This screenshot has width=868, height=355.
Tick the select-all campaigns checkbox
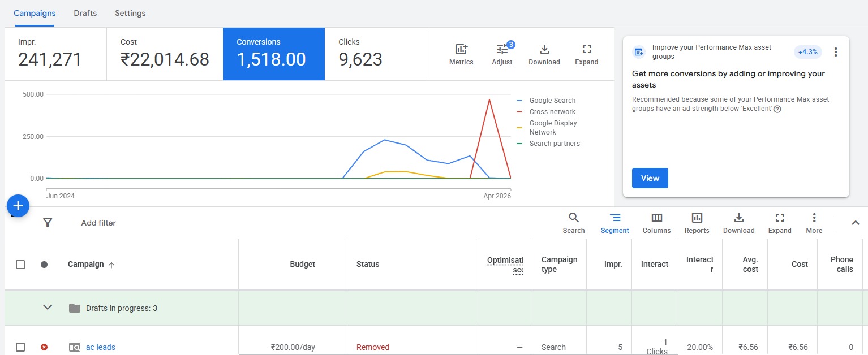coord(20,265)
